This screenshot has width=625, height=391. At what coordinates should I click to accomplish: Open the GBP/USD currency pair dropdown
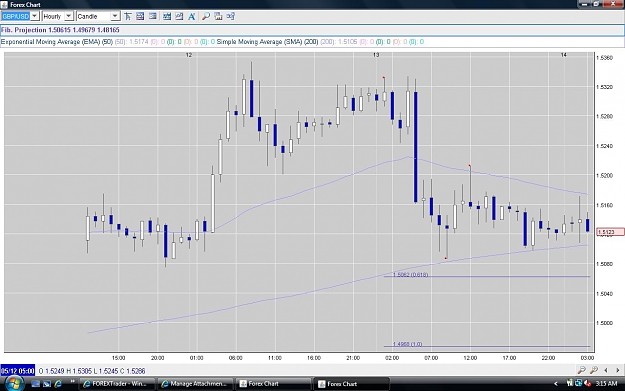click(x=35, y=16)
